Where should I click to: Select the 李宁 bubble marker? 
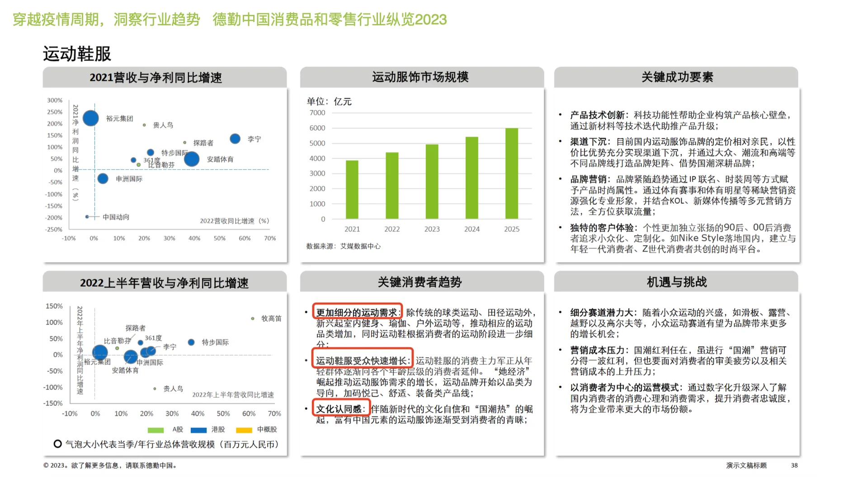pos(236,138)
